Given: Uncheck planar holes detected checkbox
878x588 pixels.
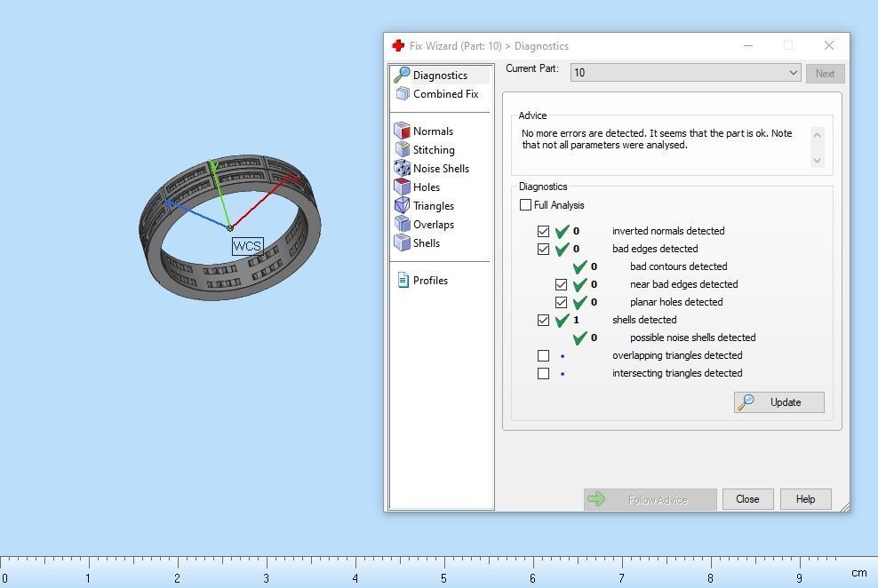Looking at the screenshot, I should click(561, 303).
